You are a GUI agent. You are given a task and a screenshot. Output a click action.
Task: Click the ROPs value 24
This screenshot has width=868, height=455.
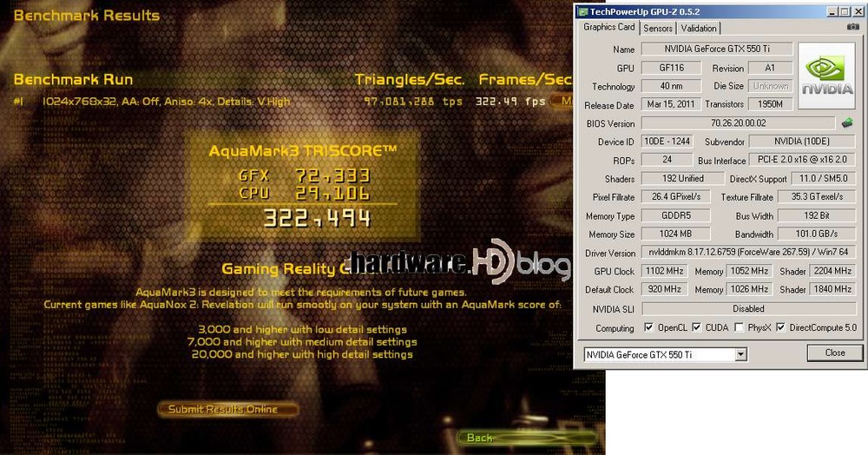pos(667,160)
